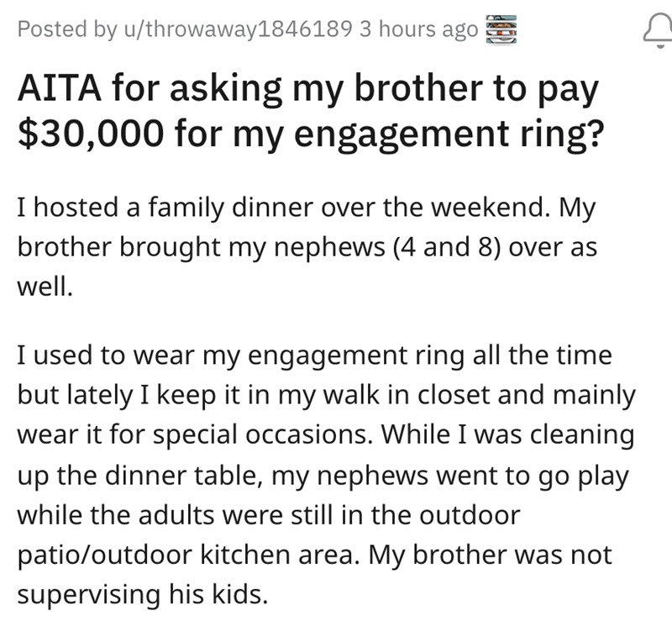This screenshot has height=637, width=672.
Task: Open the u/throwaway1846189 user profile
Action: pyautogui.click(x=238, y=29)
